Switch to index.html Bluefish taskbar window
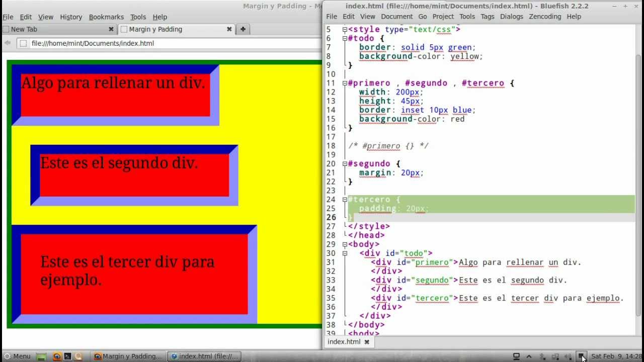Viewport: 644px width, 362px height. (205, 356)
